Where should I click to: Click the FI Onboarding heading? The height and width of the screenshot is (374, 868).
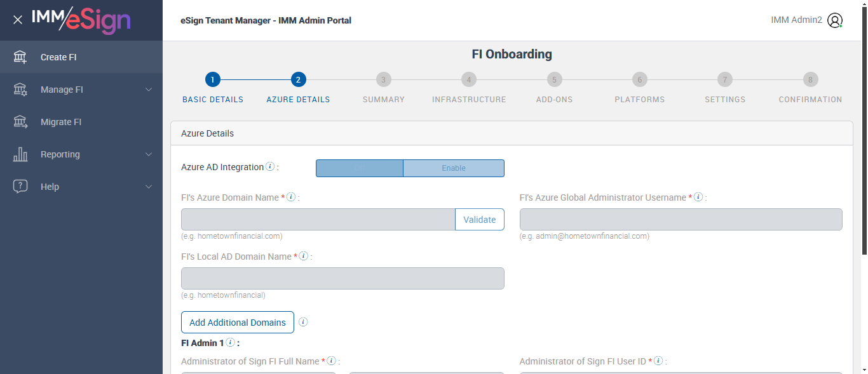click(x=512, y=55)
